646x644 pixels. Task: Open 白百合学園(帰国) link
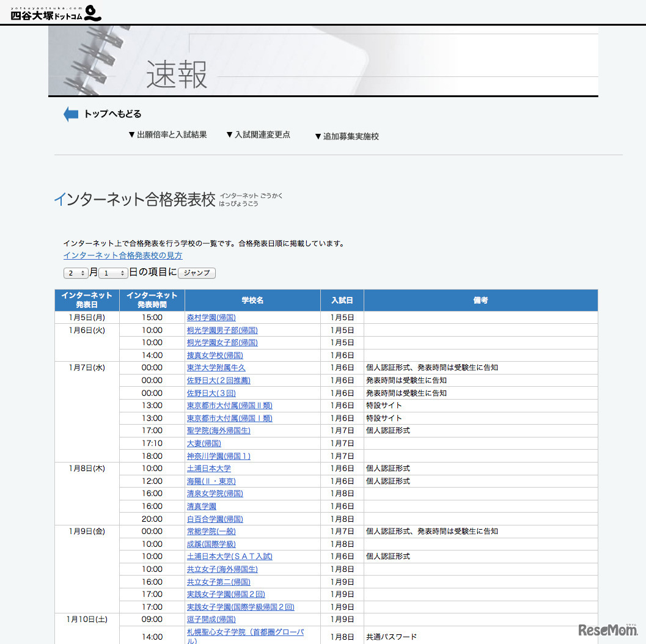pyautogui.click(x=215, y=519)
